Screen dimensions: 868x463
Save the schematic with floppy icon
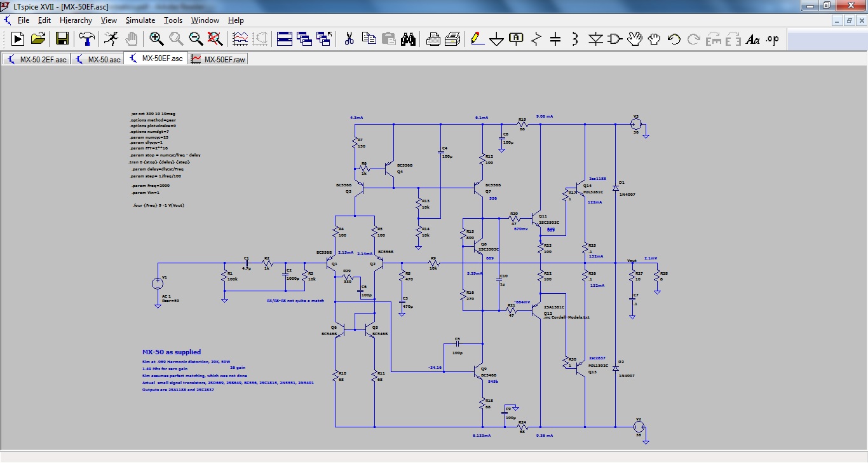[62, 39]
